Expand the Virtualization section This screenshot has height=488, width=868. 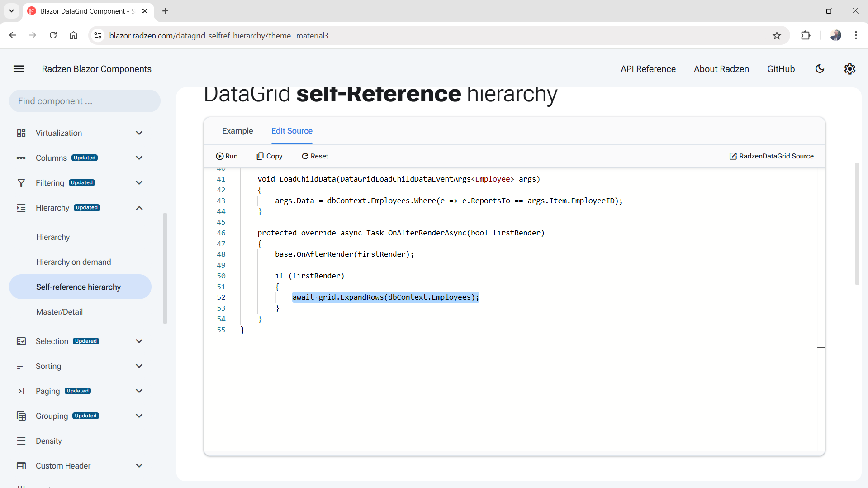tap(139, 133)
